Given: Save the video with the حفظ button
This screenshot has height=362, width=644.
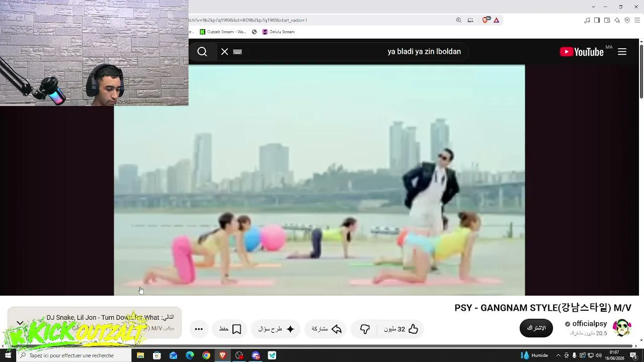Looking at the screenshot, I should (230, 329).
